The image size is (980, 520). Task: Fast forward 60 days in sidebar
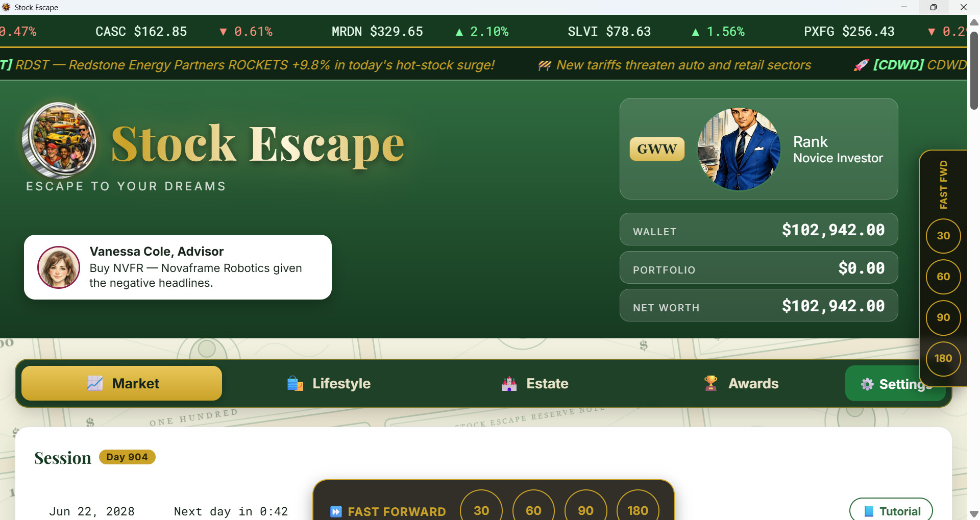point(943,277)
